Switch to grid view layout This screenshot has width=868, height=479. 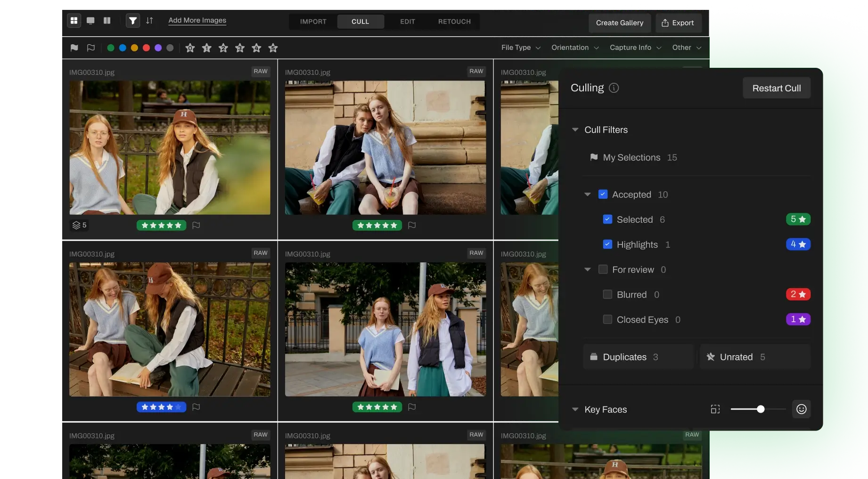(74, 20)
